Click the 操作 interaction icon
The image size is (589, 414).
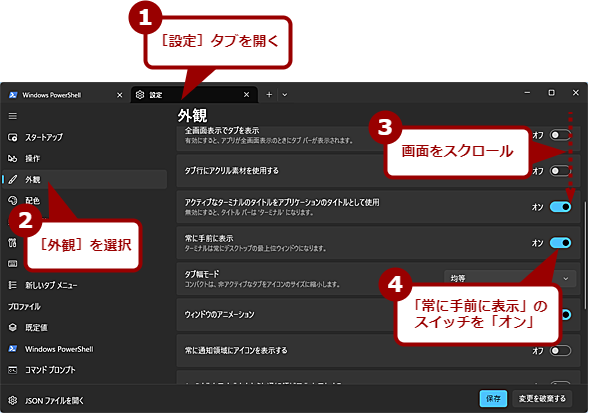pos(13,159)
